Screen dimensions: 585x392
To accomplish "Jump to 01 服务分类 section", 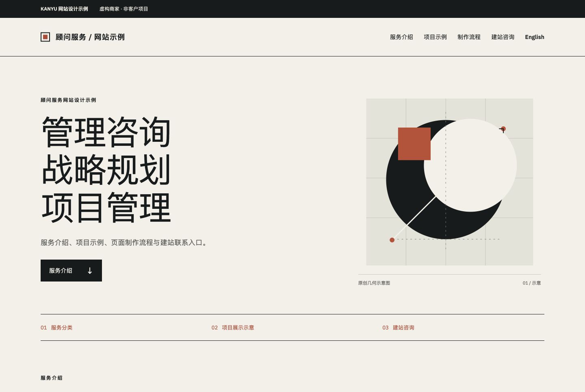I will pos(56,327).
